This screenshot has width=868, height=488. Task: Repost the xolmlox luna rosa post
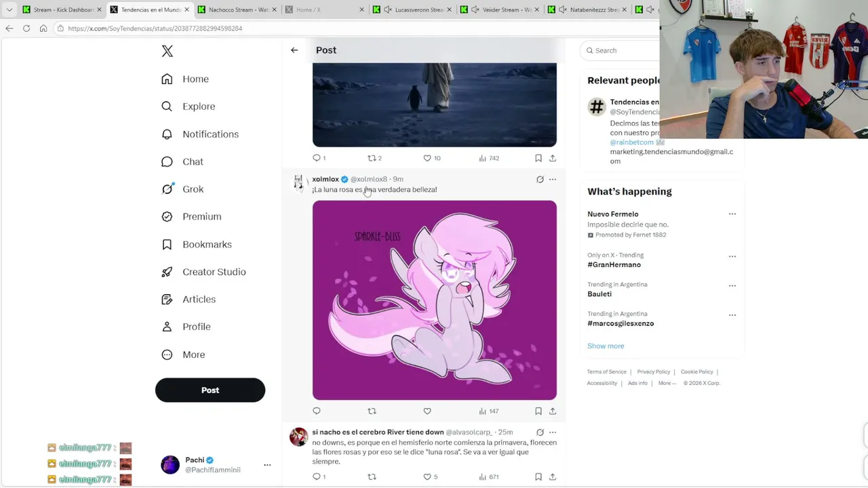click(x=372, y=411)
